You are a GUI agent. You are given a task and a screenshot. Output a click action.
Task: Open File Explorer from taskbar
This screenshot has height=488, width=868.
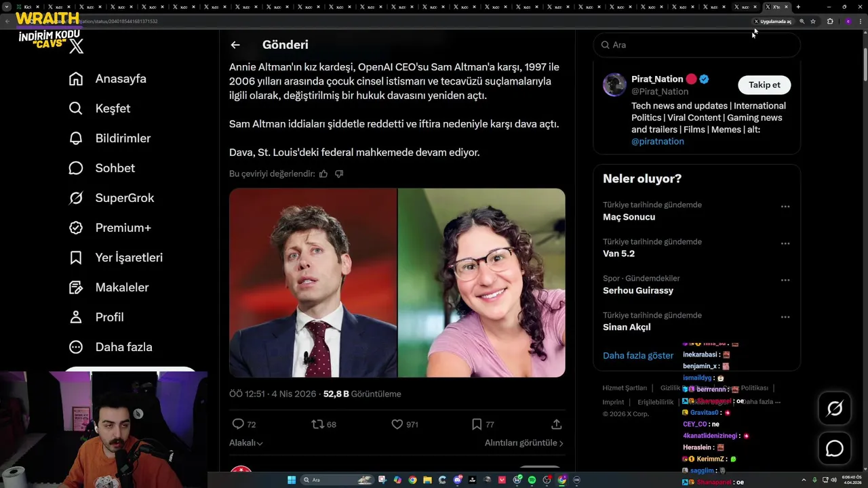(427, 480)
